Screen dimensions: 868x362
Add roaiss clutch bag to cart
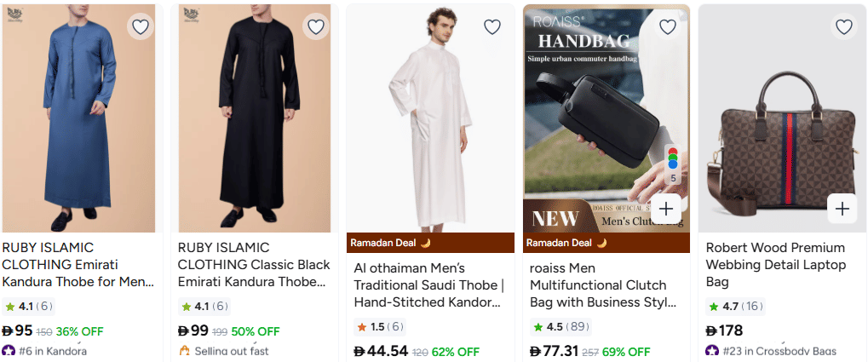pos(666,208)
